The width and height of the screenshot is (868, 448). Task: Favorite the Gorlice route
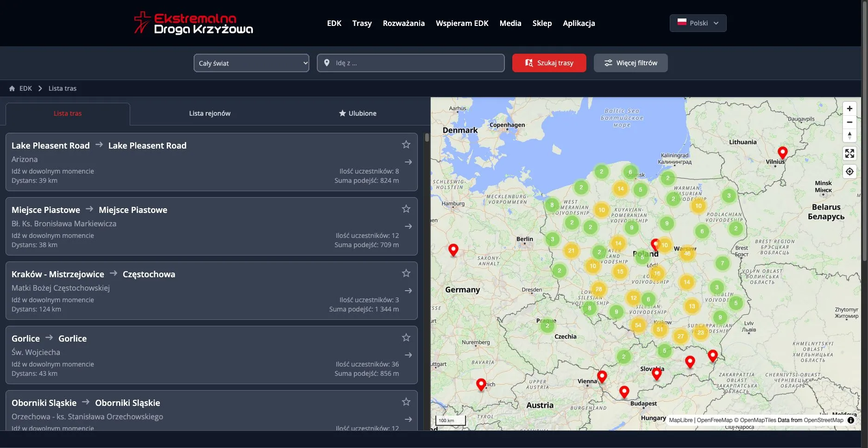pyautogui.click(x=406, y=337)
